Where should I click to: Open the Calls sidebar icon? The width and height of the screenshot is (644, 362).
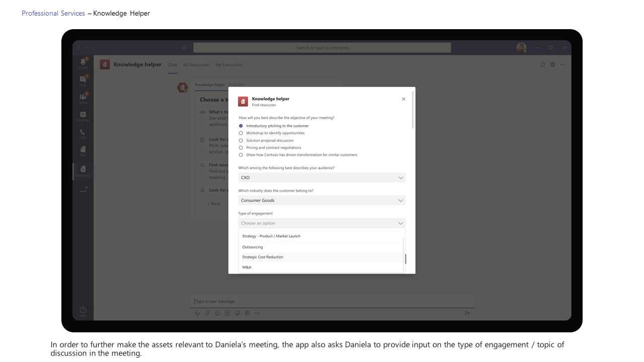(x=83, y=133)
